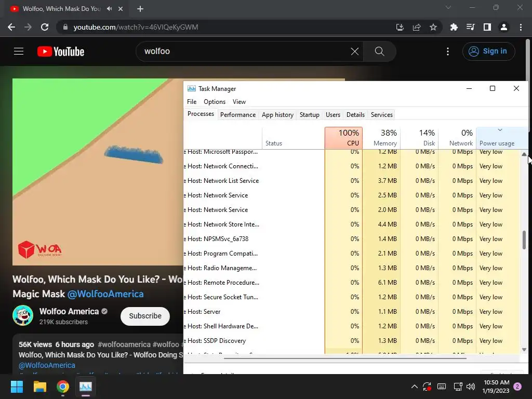Open YouTube hamburger guide menu
Viewport: 532px width, 399px height.
[19, 51]
